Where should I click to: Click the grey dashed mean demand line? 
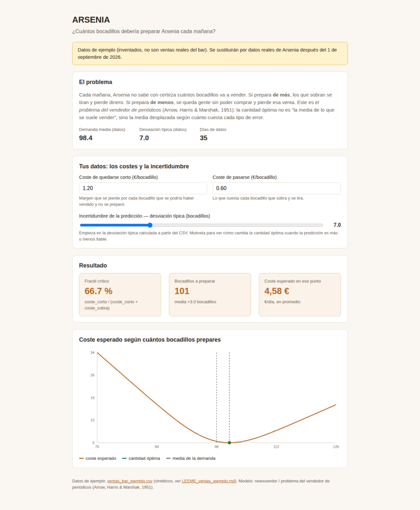(x=217, y=397)
